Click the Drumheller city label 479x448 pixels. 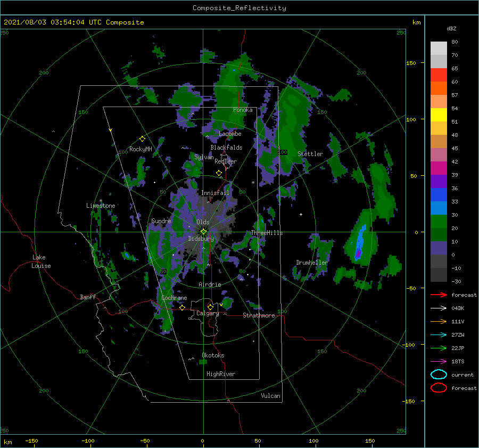pos(311,263)
